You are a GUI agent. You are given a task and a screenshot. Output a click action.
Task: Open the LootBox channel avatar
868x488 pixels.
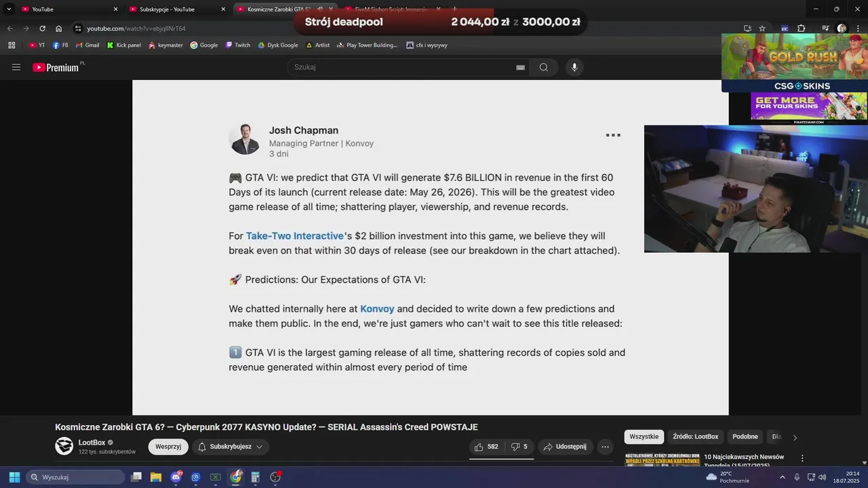64,446
